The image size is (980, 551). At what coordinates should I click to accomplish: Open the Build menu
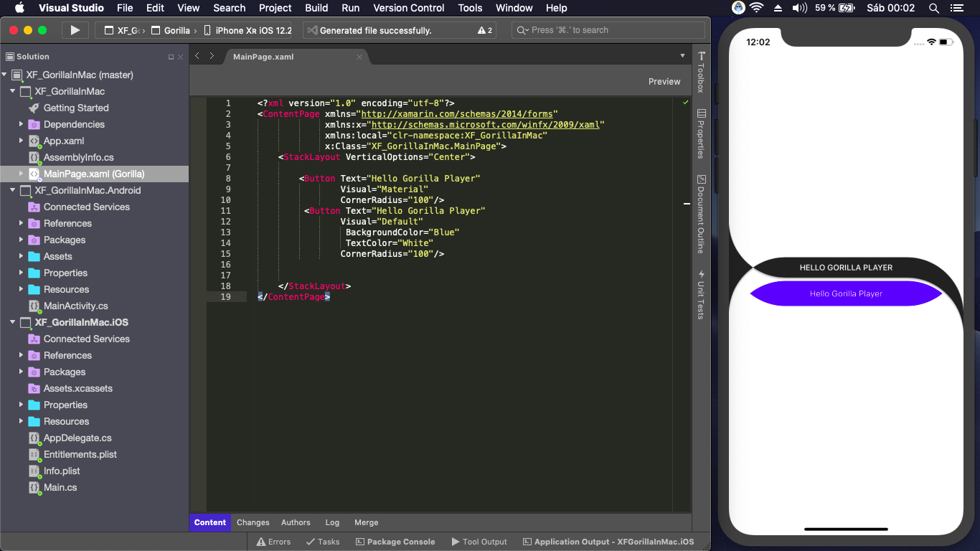click(x=316, y=8)
